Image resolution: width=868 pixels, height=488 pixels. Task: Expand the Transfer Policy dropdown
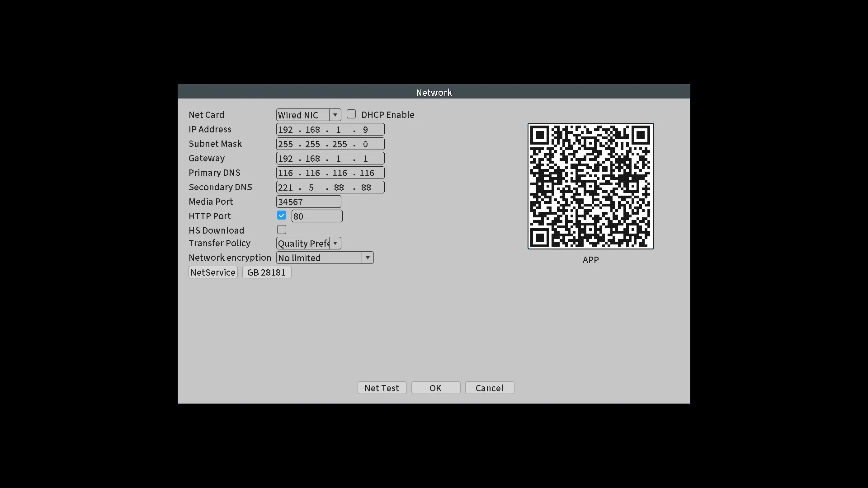point(335,243)
